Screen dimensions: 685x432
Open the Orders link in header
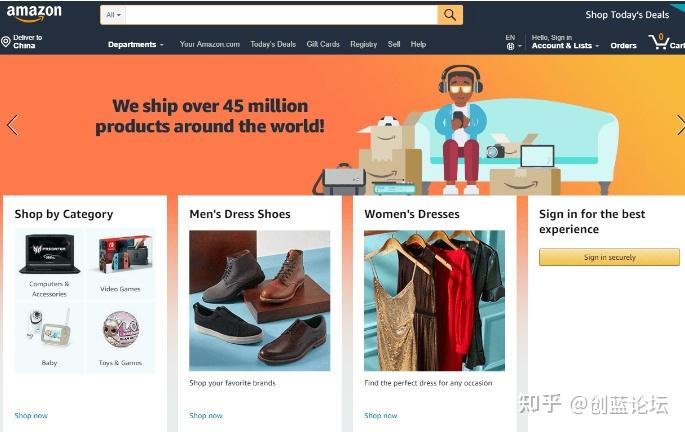coord(623,45)
